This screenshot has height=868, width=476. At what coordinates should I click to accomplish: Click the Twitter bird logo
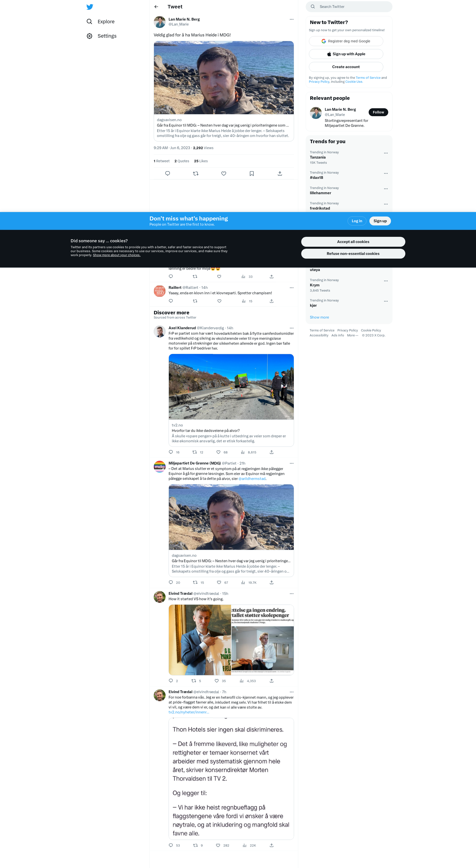(x=90, y=7)
